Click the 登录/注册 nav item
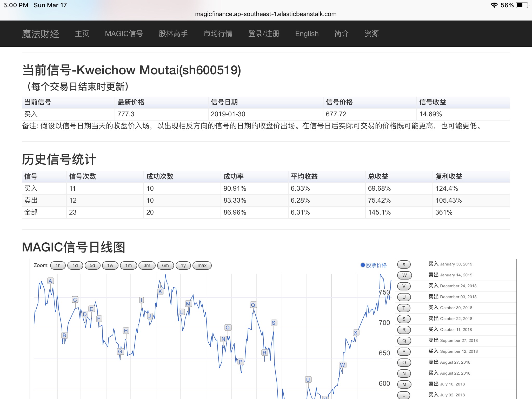 pyautogui.click(x=264, y=34)
